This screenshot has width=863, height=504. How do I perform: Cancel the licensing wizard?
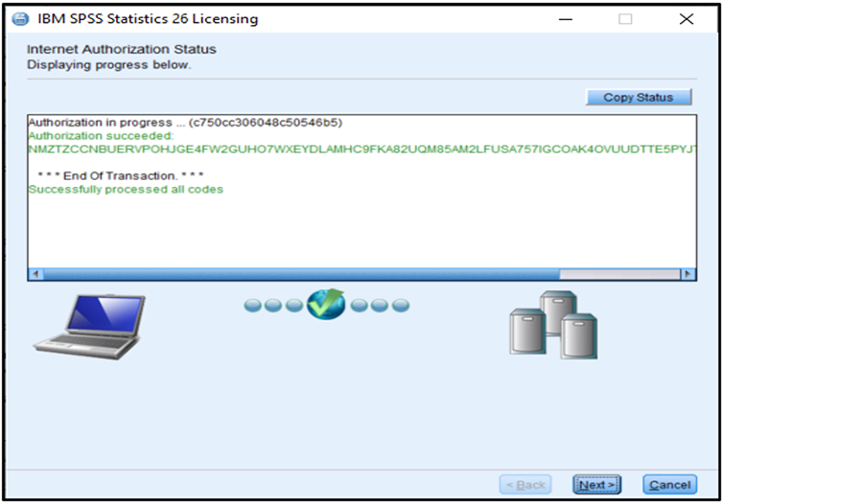[670, 485]
